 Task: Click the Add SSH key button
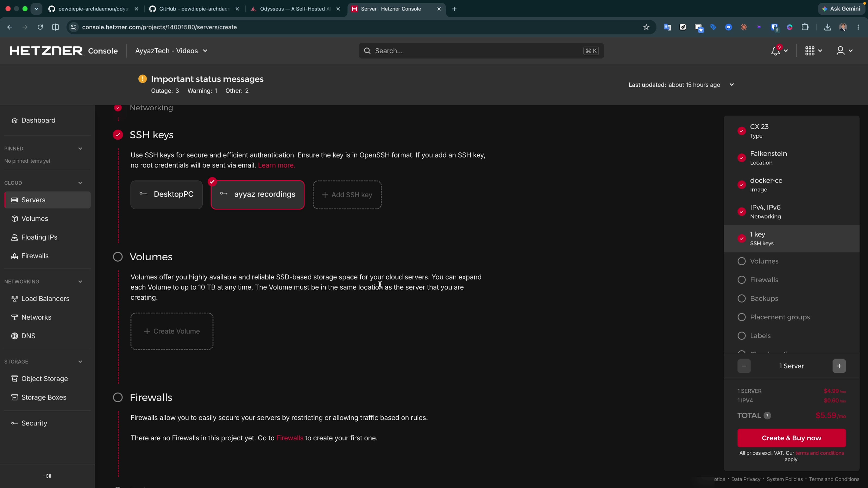[347, 195]
